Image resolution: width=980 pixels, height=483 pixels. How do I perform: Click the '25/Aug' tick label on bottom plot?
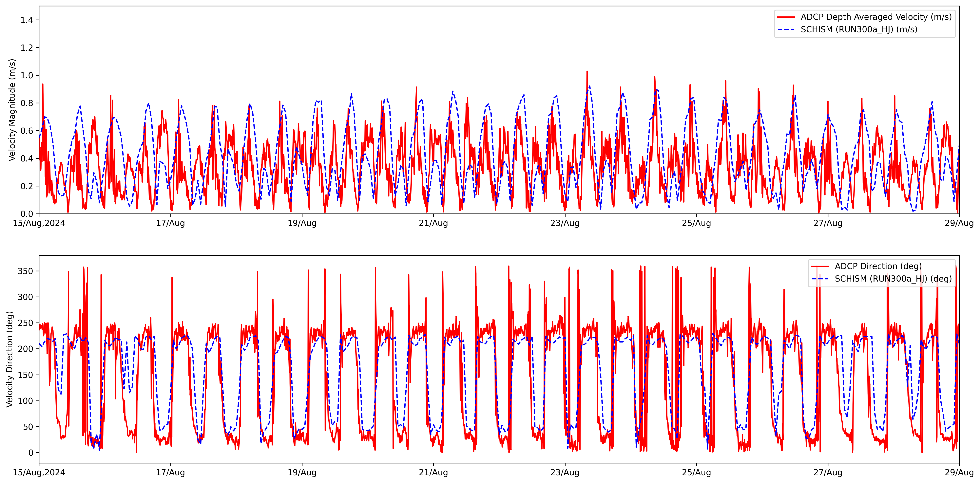pyautogui.click(x=696, y=473)
